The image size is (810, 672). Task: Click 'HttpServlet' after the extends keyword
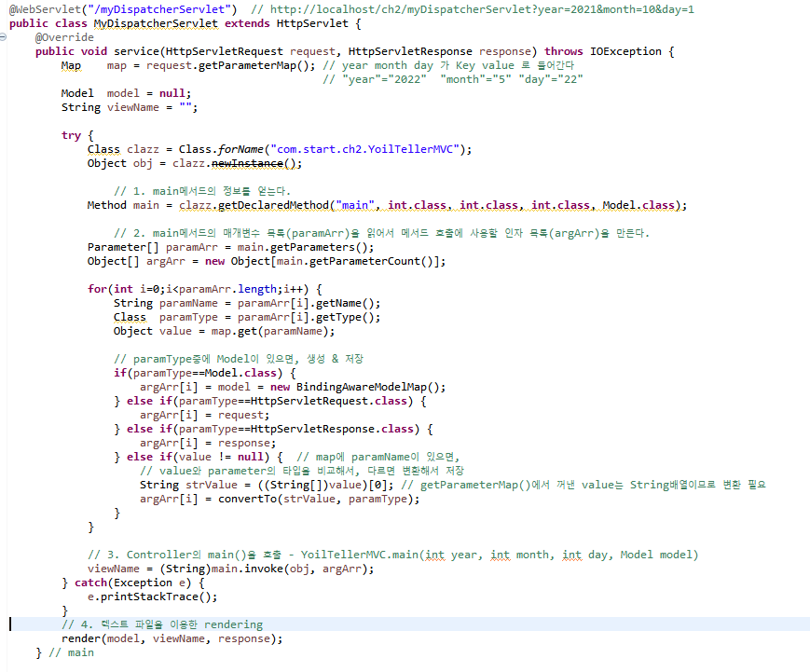coord(312,23)
